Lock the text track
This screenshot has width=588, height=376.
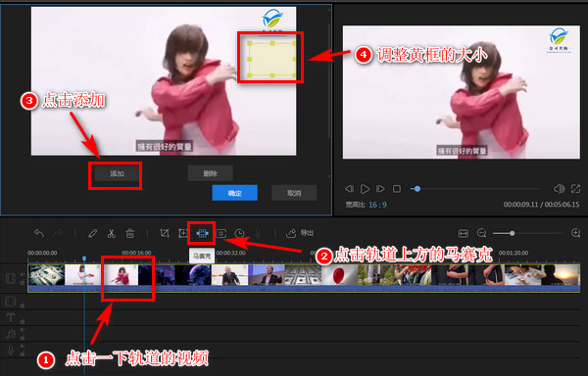coord(23,321)
